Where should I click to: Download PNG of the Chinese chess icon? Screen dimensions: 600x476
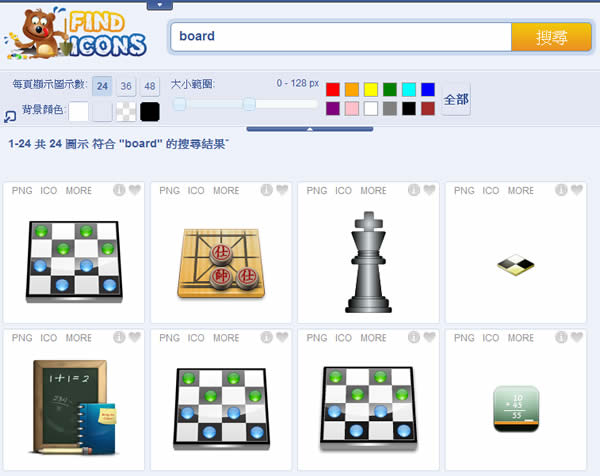pyautogui.click(x=170, y=190)
